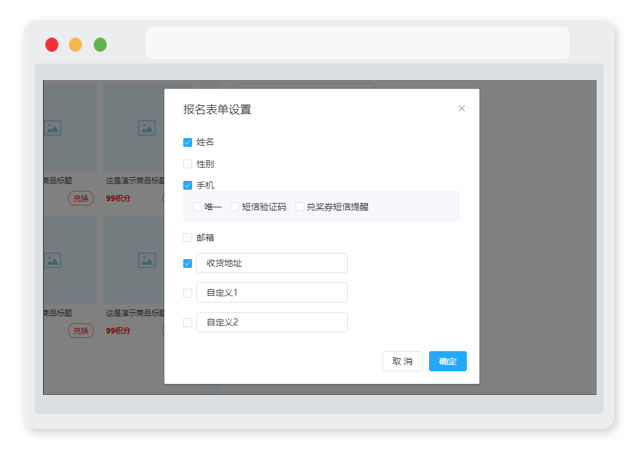Click the bottom row 兑换 button
Viewport: 640px width, 450px height.
tap(81, 331)
